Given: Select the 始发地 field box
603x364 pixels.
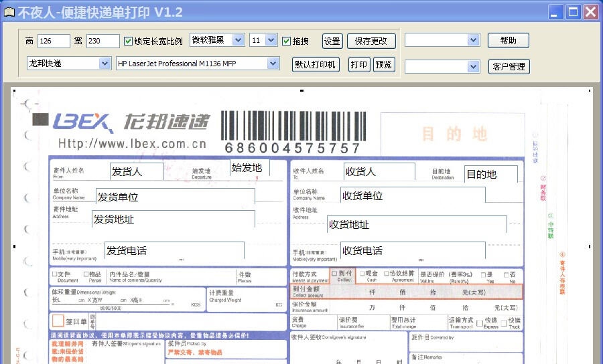Looking at the screenshot, I should coord(250,168).
